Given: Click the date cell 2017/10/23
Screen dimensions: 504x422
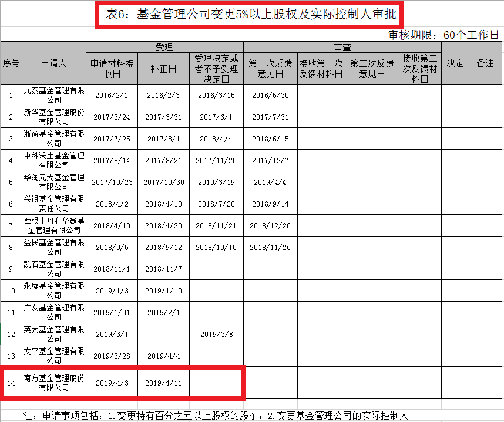Looking at the screenshot, I should [112, 182].
